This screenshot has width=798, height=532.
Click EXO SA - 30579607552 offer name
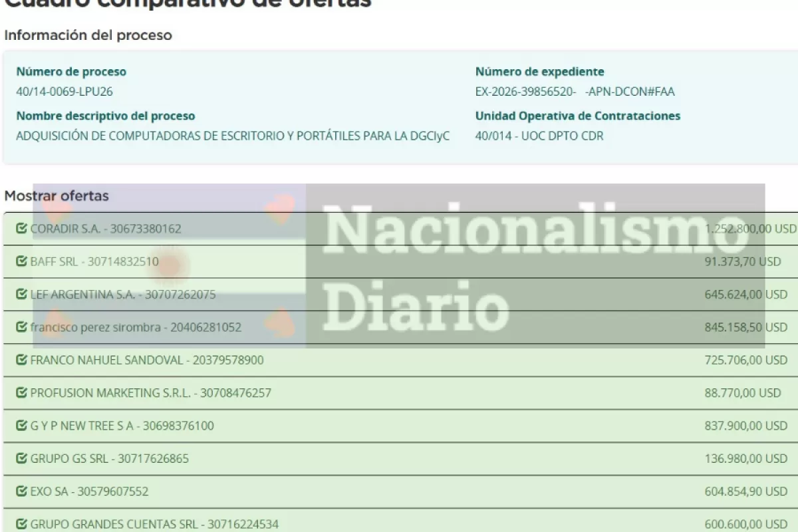[x=89, y=491]
